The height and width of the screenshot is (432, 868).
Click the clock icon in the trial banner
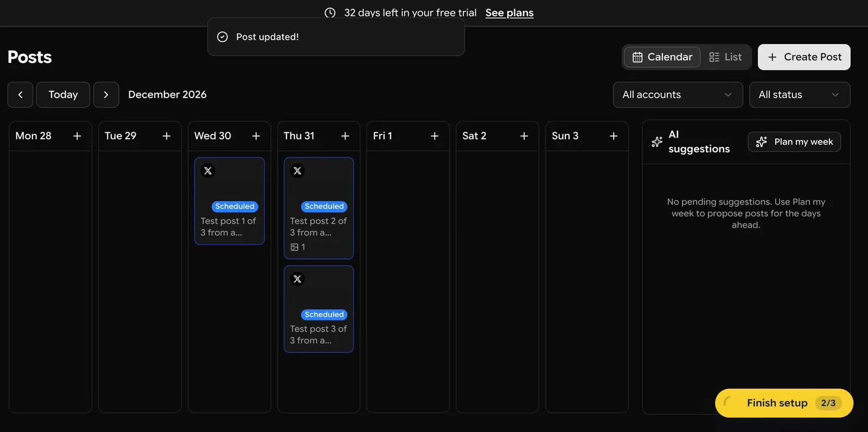(x=330, y=12)
